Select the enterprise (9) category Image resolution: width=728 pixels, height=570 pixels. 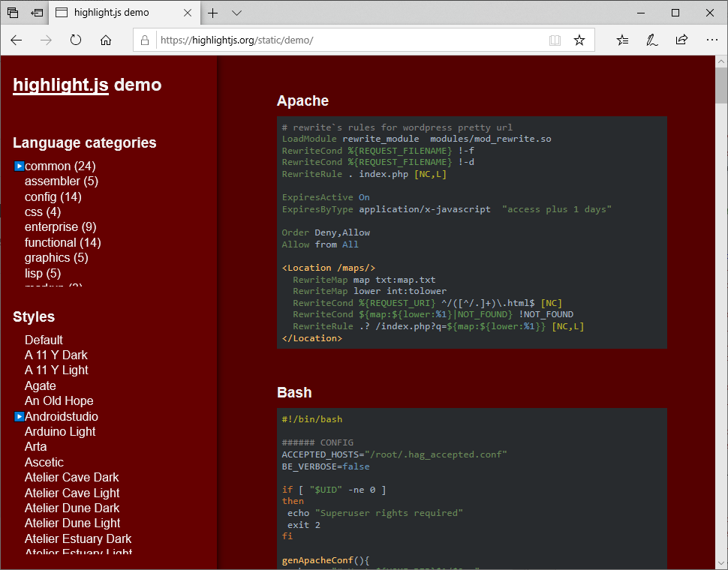click(60, 227)
